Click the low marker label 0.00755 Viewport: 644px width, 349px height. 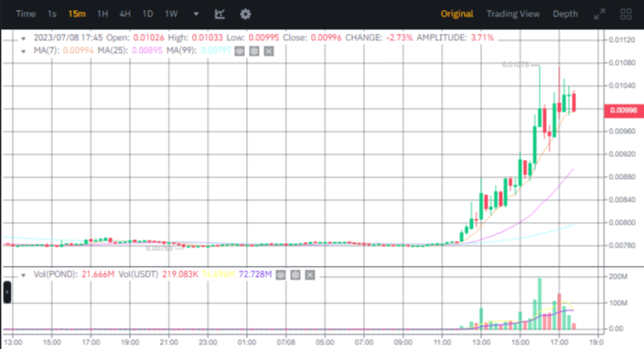(x=159, y=249)
